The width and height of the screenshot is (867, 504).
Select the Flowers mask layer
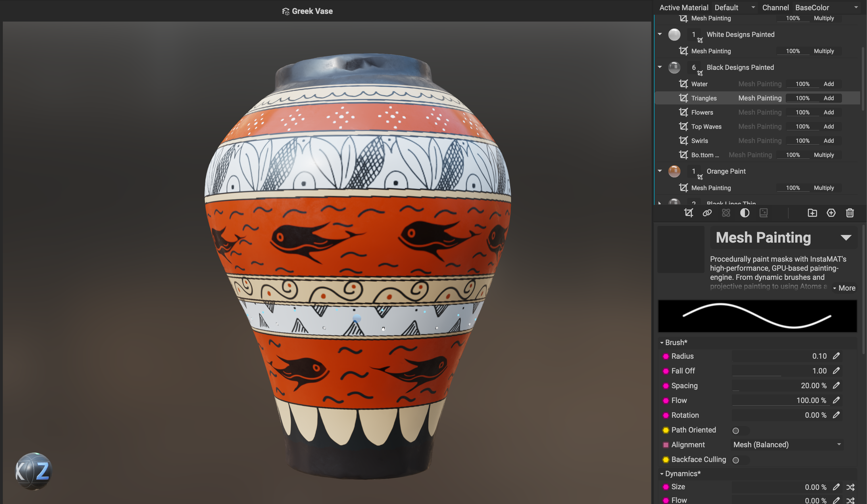(x=702, y=112)
